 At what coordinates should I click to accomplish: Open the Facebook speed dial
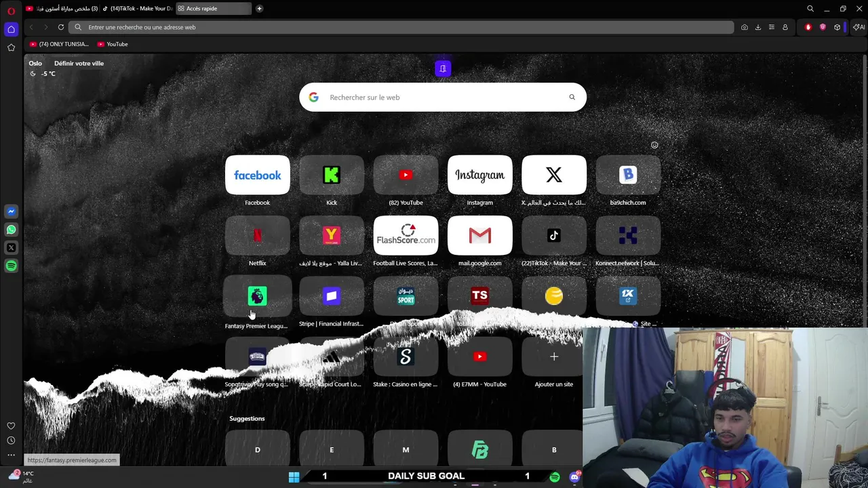[258, 175]
